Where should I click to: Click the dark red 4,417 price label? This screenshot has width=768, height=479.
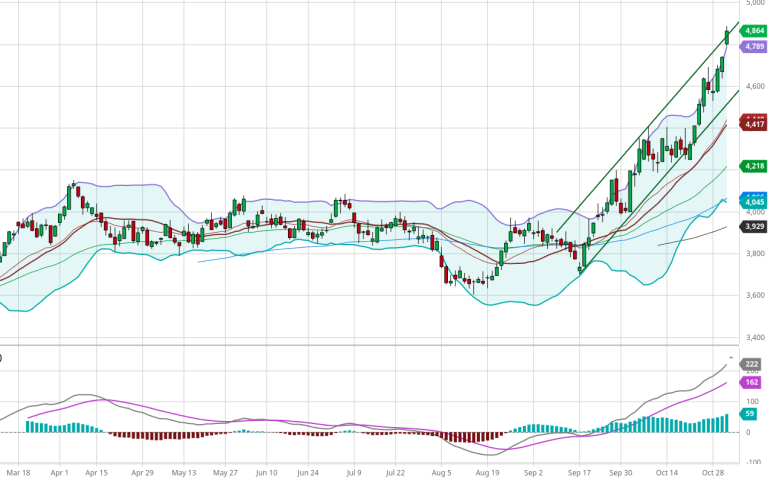tap(753, 124)
